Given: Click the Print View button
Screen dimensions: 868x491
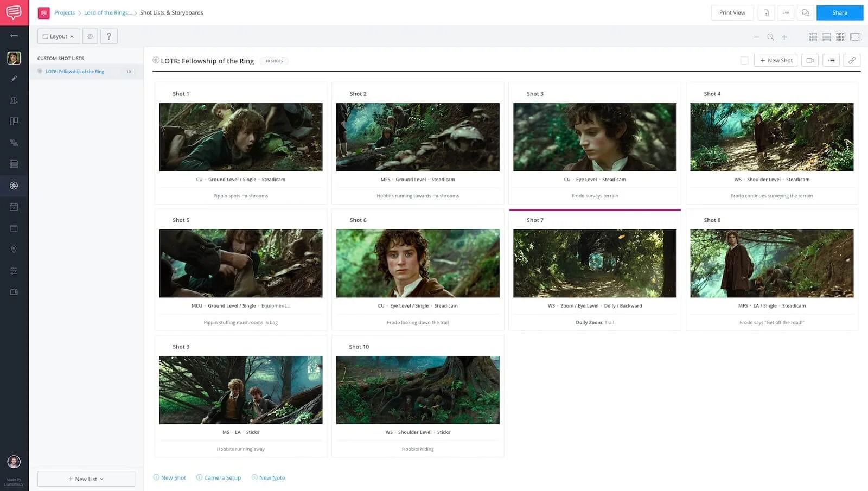Looking at the screenshot, I should [732, 12].
